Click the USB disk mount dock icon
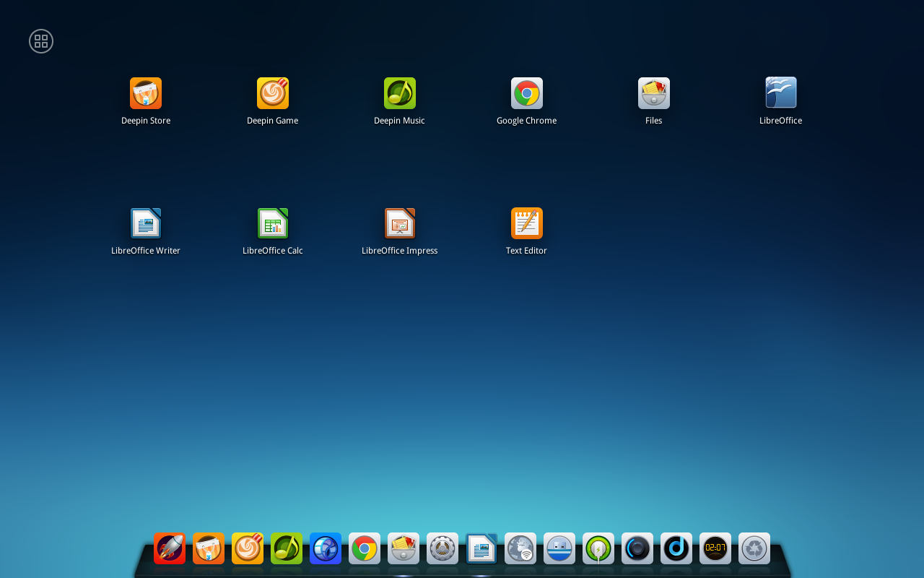Viewport: 924px width, 578px height. tap(559, 548)
